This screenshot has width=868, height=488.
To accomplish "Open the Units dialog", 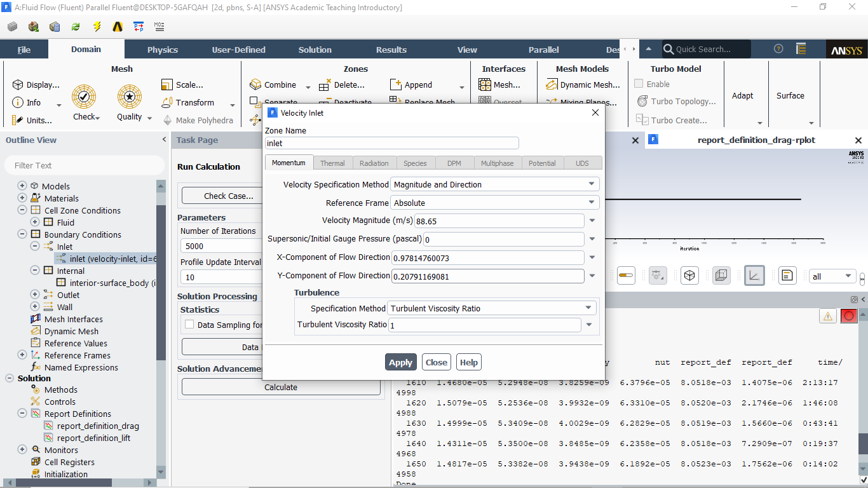I will (32, 120).
